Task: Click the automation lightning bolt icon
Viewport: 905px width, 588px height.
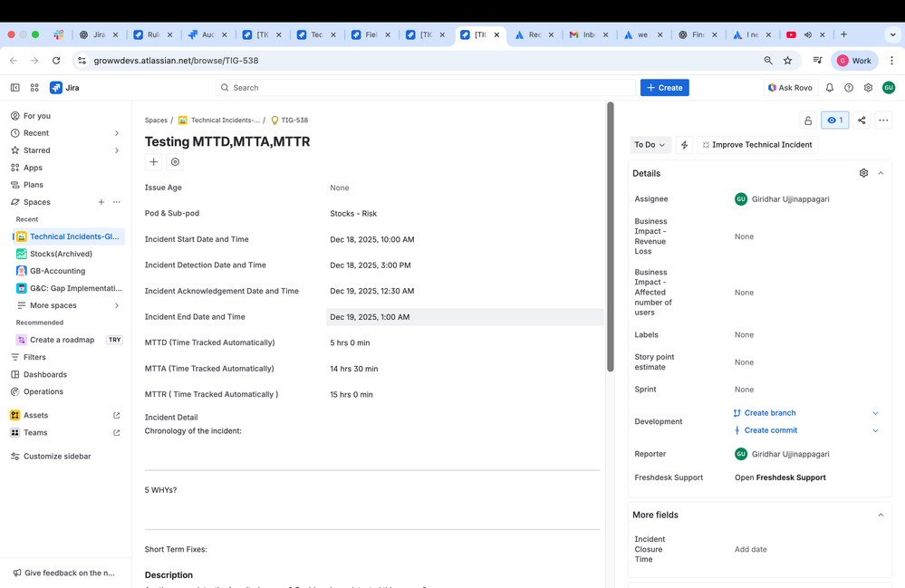Action: pos(684,145)
